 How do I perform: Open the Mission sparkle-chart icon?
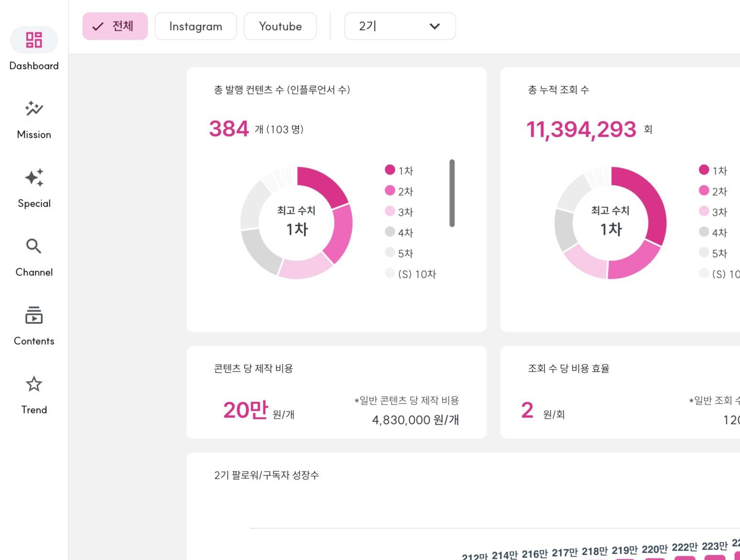[x=34, y=109]
